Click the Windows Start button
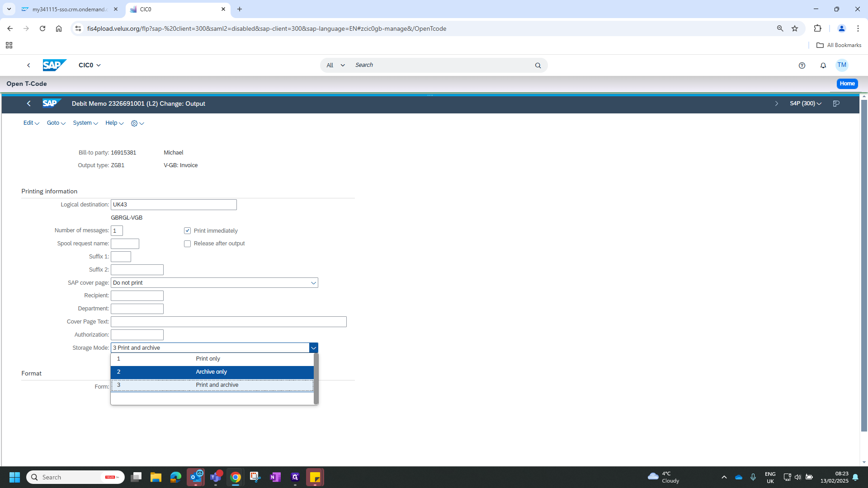Screen dimensions: 868x488 pos(14,477)
